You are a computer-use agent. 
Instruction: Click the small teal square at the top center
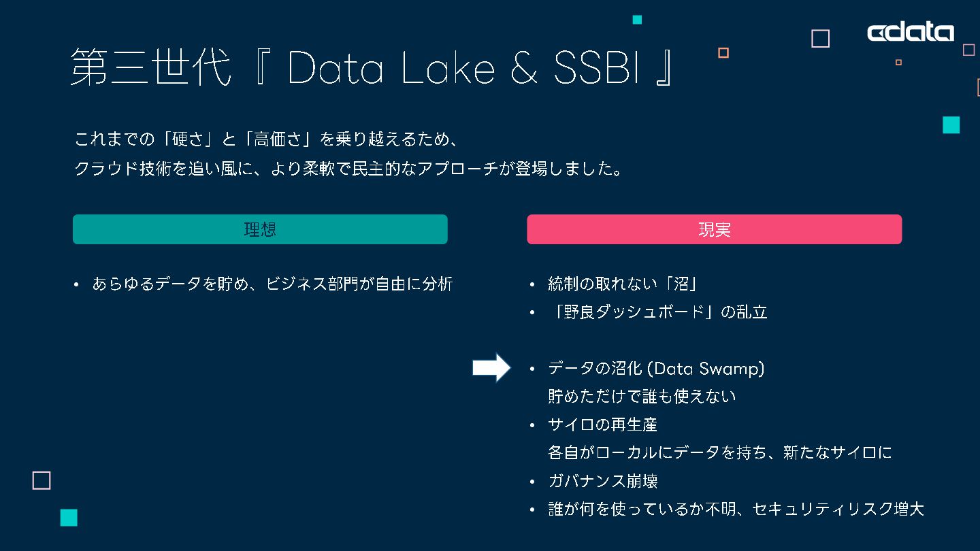click(637, 20)
